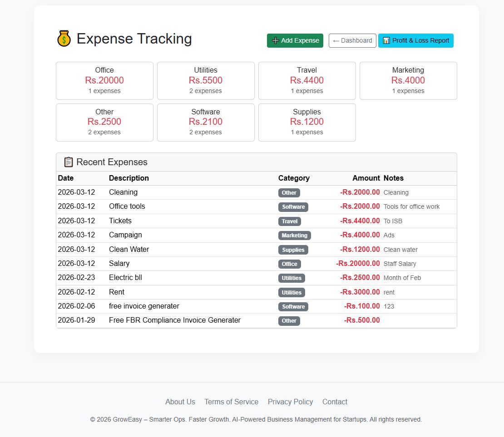Viewport: 504px width, 437px height.
Task: Open the Privacy Policy link
Action: coord(290,402)
